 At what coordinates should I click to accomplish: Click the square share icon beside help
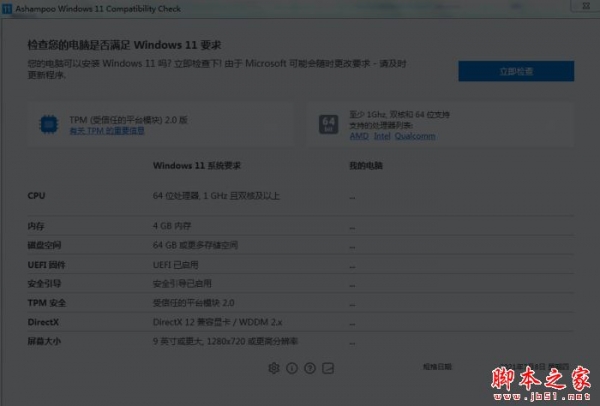click(328, 368)
